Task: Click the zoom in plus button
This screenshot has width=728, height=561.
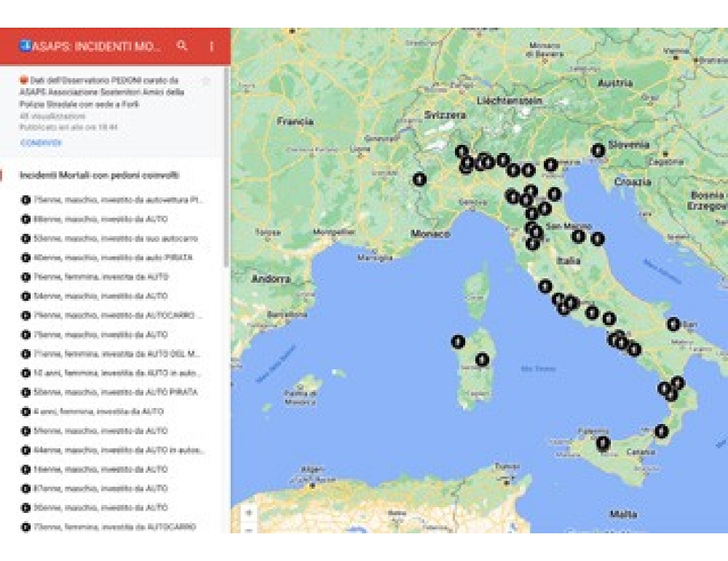Action: 249,513
